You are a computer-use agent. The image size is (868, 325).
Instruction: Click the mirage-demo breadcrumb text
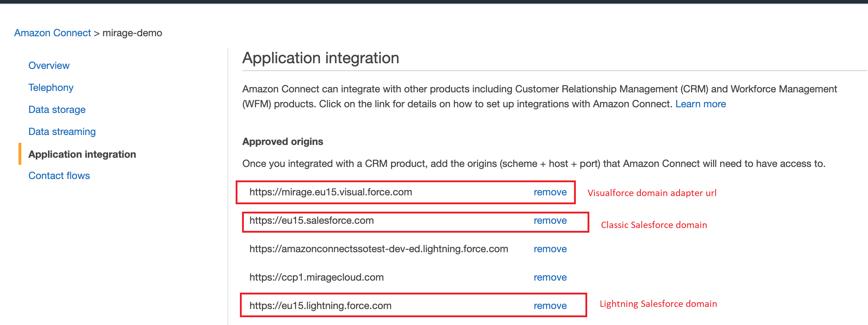coord(132,33)
